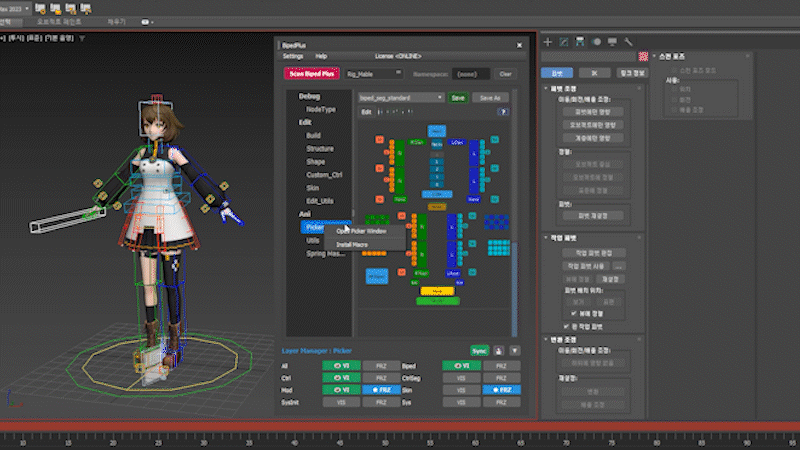Open the Rig_Mable rig dropdown

point(372,73)
